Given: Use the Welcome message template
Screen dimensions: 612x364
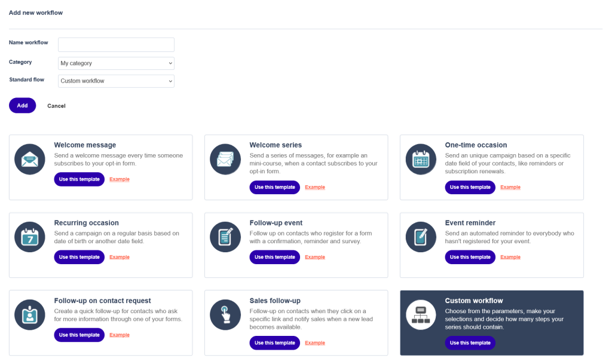Looking at the screenshot, I should (79, 179).
